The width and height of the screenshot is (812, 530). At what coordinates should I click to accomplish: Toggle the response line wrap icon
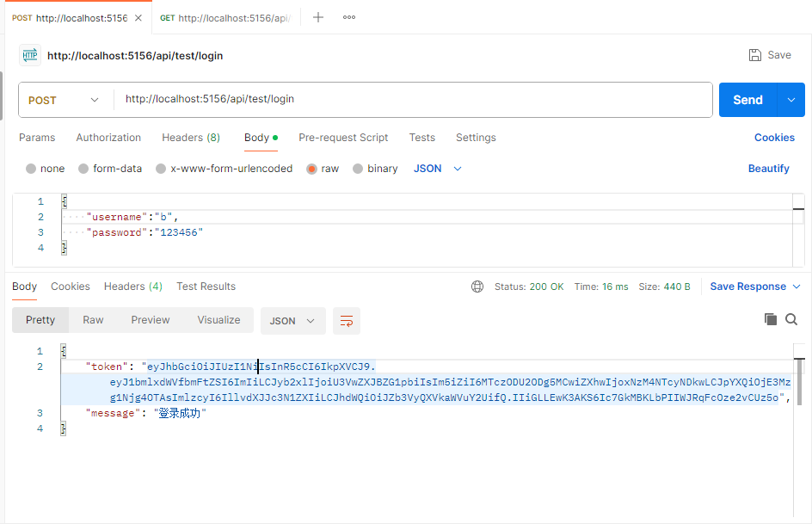coord(347,321)
